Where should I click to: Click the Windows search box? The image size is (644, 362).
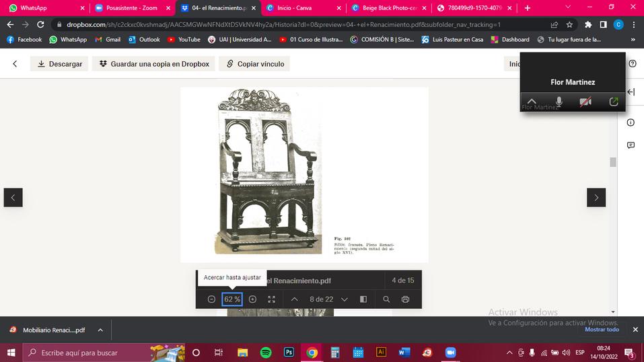point(104,353)
